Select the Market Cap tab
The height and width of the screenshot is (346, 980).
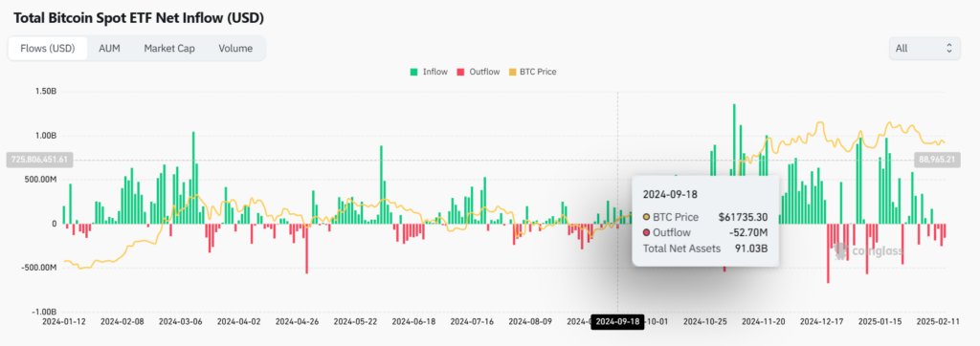tap(169, 48)
